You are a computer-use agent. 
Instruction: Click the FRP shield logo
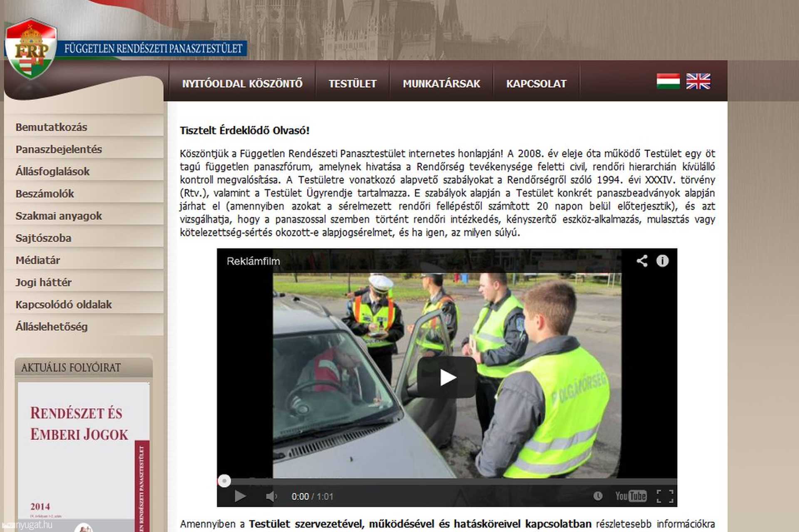coord(31,48)
